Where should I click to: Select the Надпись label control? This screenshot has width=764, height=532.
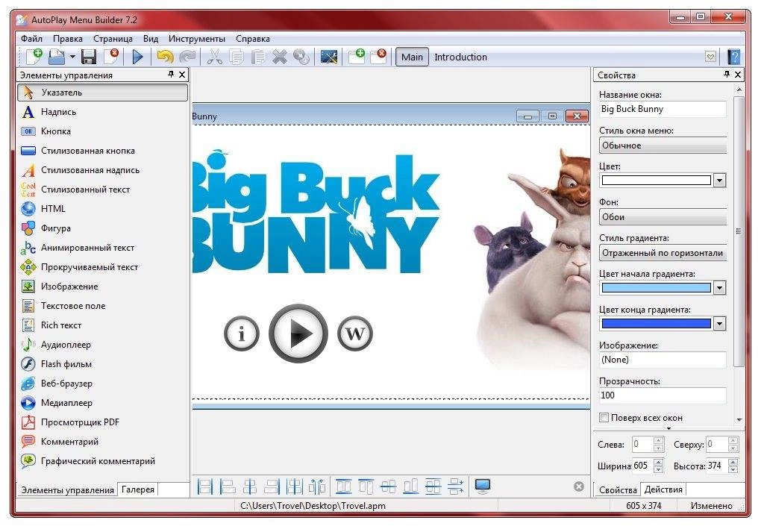coord(102,112)
